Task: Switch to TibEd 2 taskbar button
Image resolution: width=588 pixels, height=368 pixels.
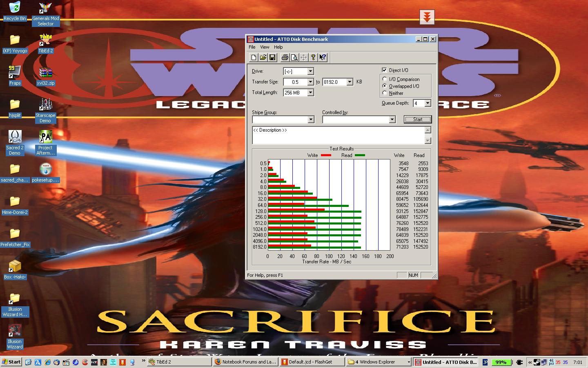Action: pos(179,362)
